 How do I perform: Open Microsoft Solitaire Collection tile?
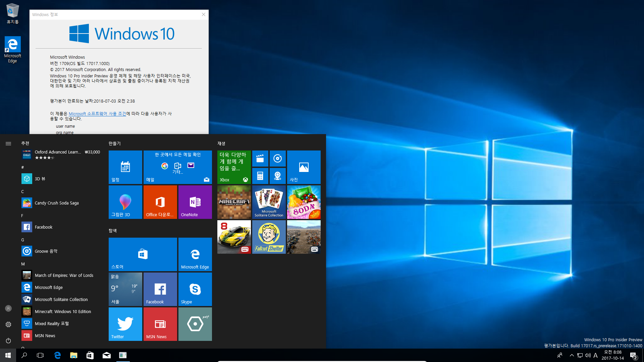pos(269,202)
